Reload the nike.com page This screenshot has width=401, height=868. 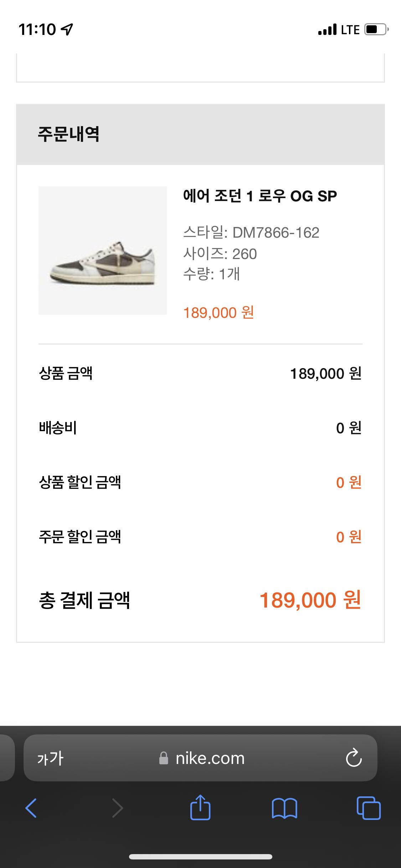pos(354,758)
